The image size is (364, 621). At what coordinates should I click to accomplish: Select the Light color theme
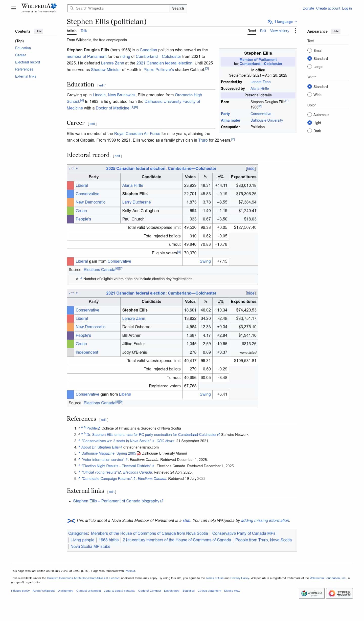(310, 123)
